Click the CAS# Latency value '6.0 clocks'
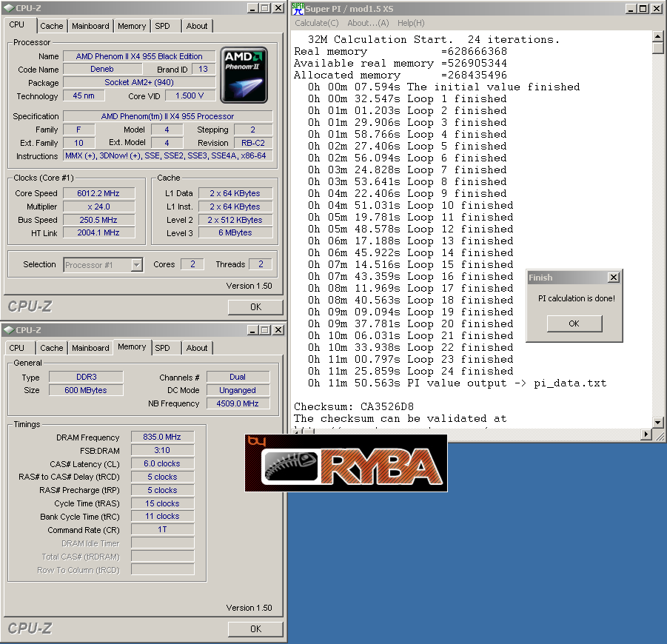This screenshot has width=667, height=644. 163,463
